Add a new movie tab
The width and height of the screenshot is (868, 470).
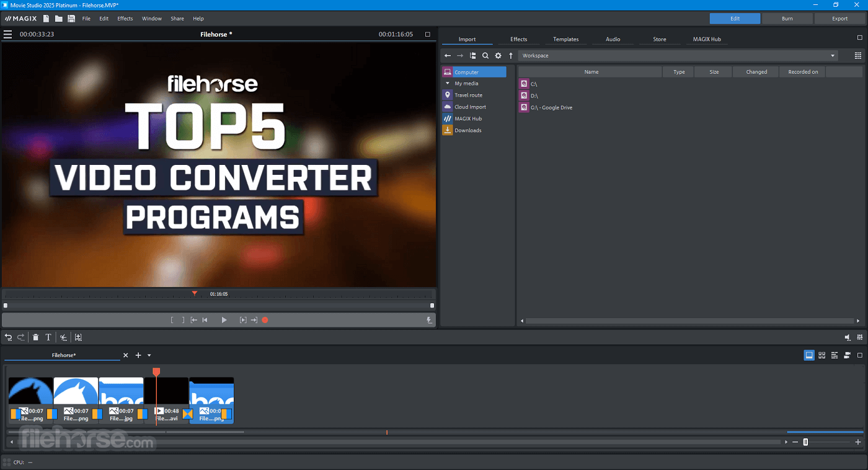click(138, 355)
